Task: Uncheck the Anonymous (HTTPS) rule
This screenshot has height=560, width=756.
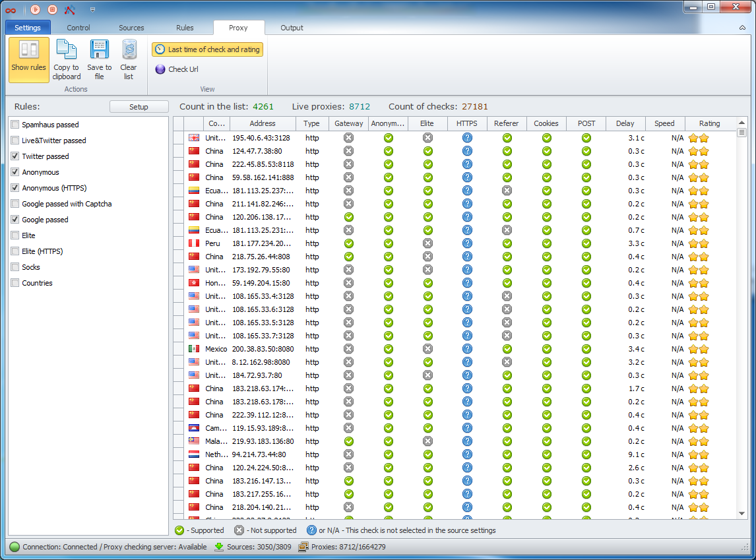Action: tap(15, 188)
